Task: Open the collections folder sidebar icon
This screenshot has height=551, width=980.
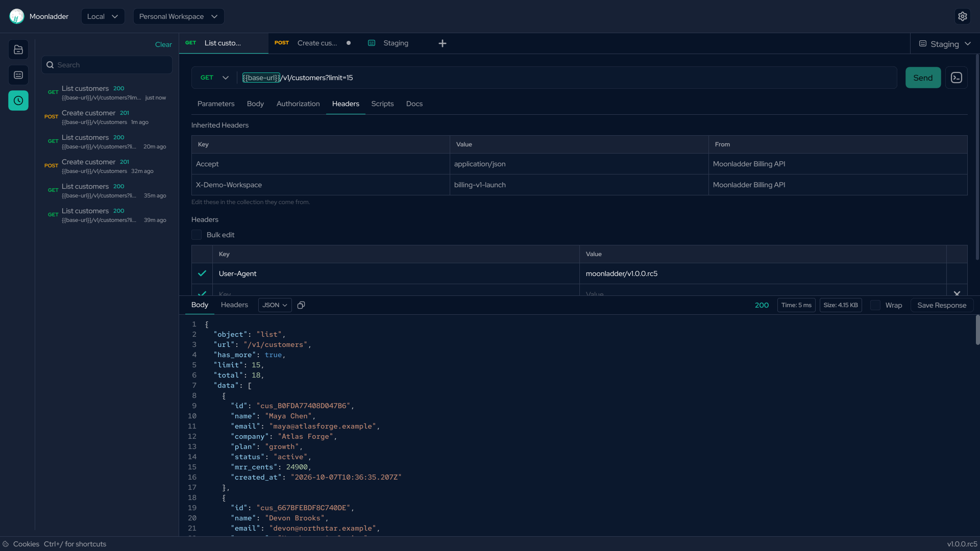Action: coord(18,49)
